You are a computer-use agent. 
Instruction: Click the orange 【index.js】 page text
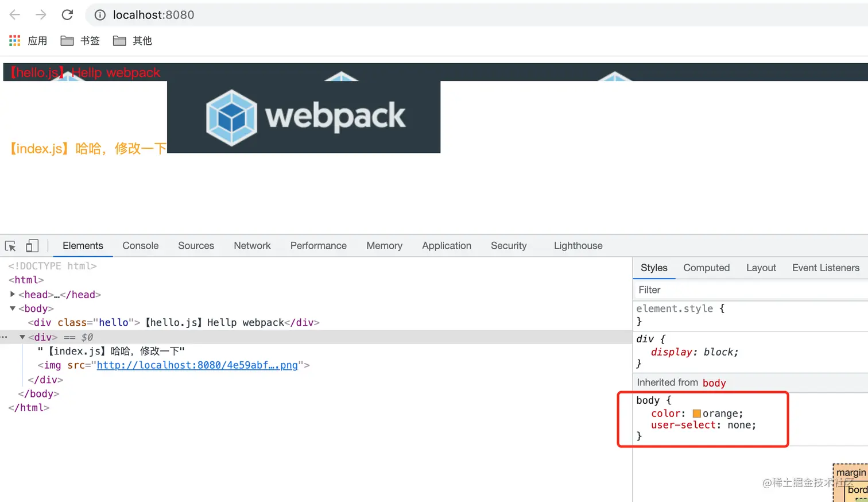coord(88,149)
